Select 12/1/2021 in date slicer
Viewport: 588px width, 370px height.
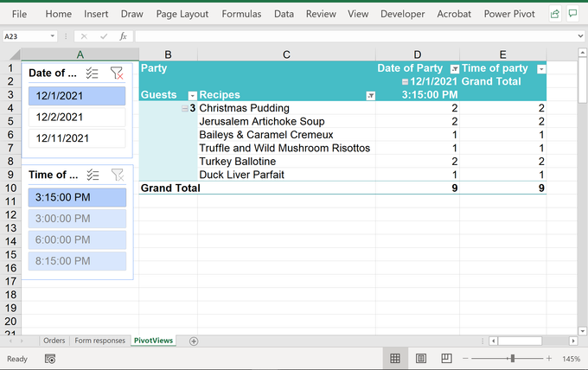coord(77,96)
